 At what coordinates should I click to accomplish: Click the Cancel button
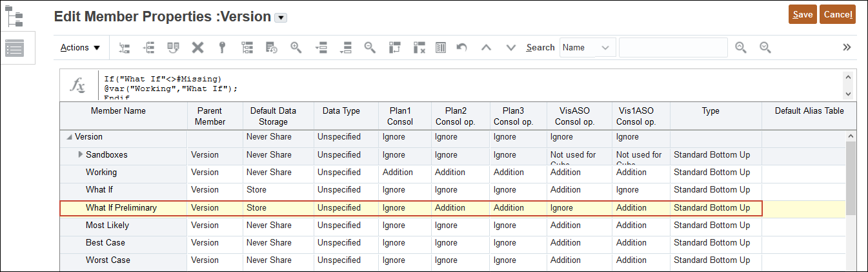(x=838, y=14)
